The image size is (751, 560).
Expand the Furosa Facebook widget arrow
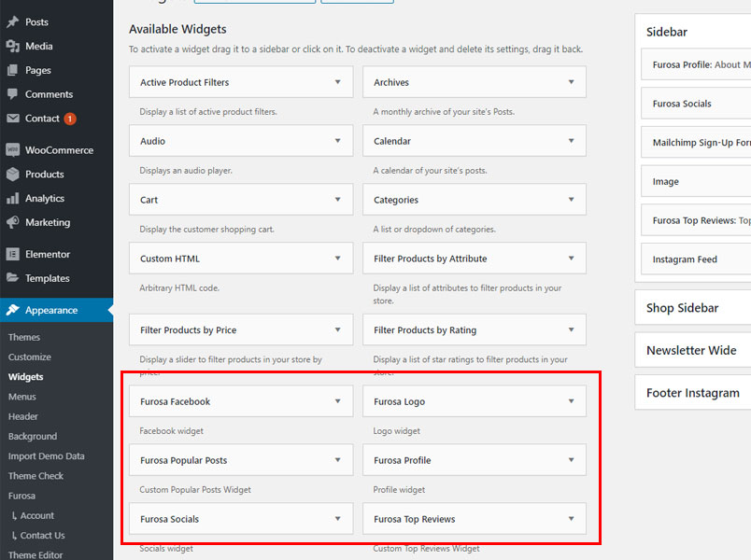(337, 401)
